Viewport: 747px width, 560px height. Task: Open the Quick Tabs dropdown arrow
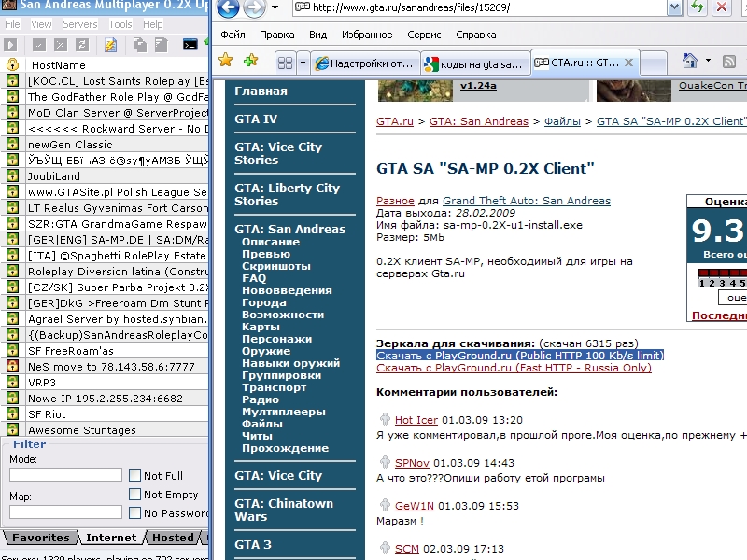(x=303, y=63)
